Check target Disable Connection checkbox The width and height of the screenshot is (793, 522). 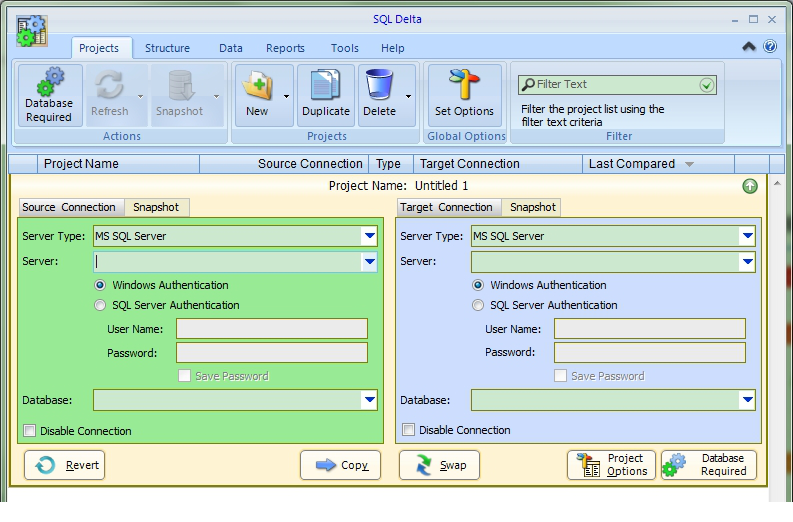408,430
